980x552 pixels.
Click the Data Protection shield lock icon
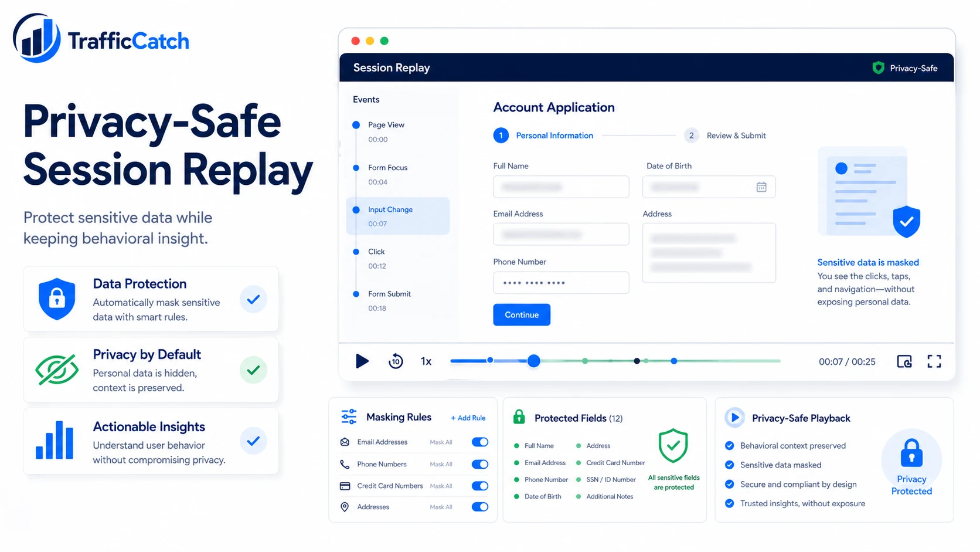click(57, 299)
